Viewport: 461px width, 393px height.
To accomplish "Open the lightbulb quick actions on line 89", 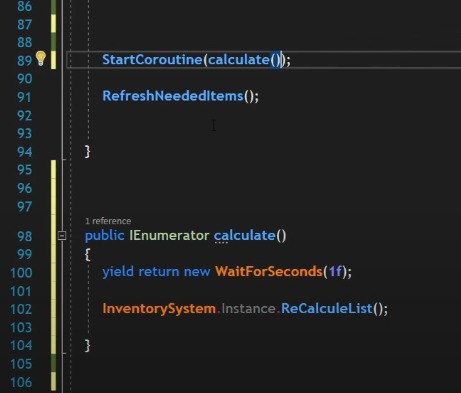I will (x=41, y=59).
